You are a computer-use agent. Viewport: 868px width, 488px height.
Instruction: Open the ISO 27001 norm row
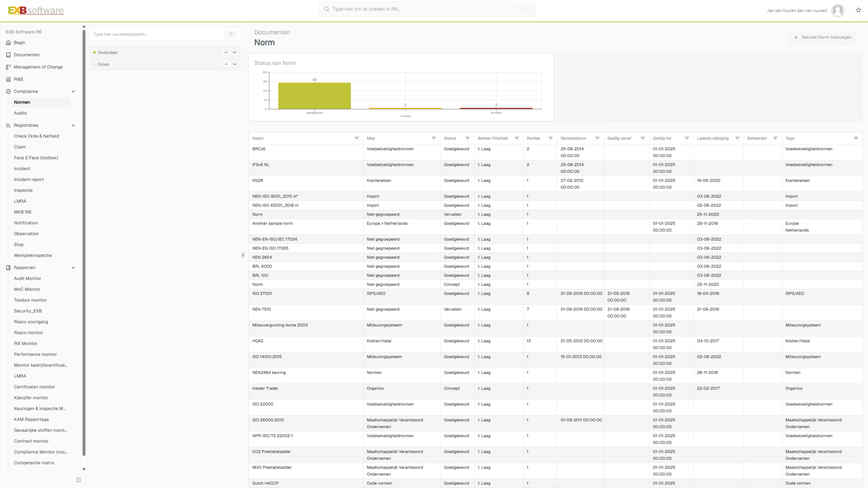coord(262,293)
